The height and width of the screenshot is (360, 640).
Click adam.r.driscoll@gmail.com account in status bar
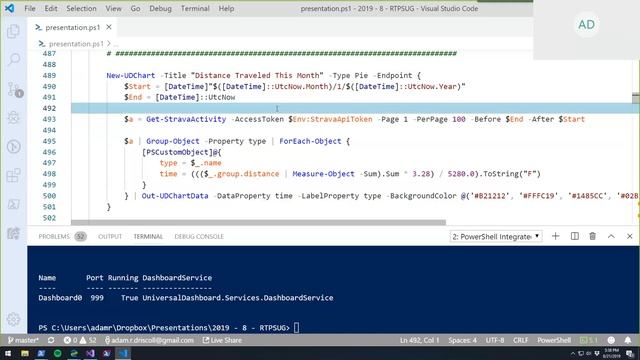point(149,340)
